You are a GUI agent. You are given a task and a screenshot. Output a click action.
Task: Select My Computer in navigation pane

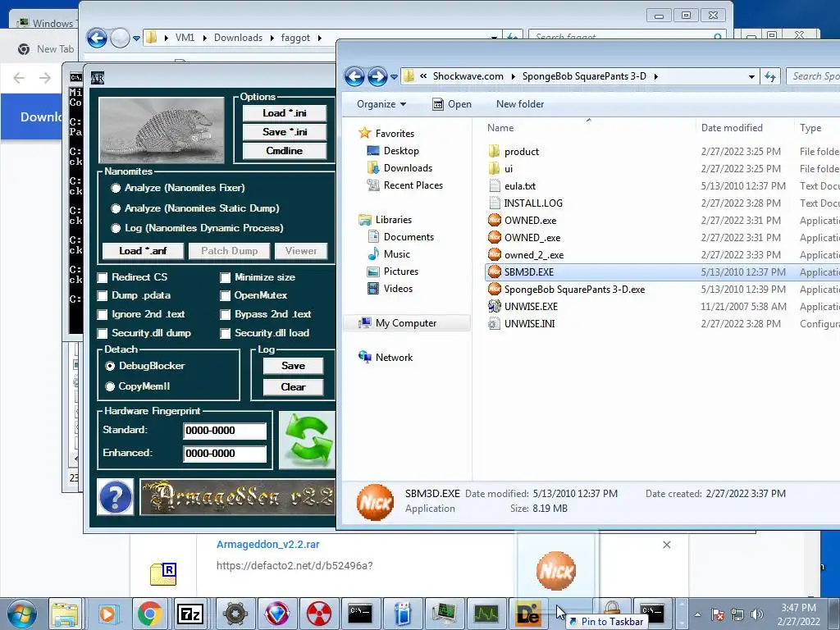click(x=406, y=323)
